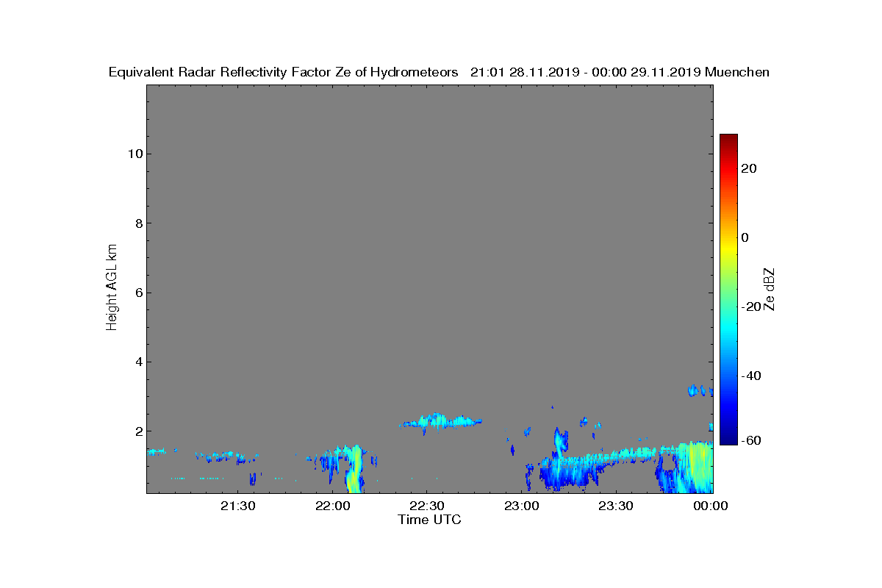The image size is (882, 588).
Task: Select the 21:30 time tick label
Action: [x=238, y=506]
